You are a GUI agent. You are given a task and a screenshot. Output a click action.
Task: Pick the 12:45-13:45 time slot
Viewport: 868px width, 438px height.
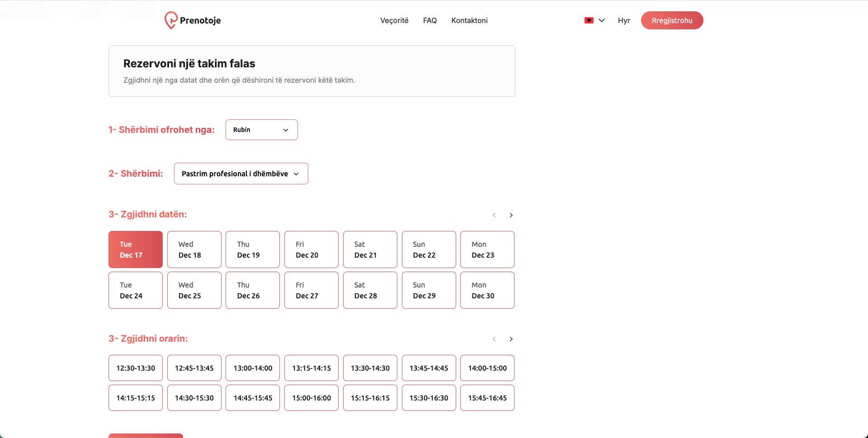point(194,368)
